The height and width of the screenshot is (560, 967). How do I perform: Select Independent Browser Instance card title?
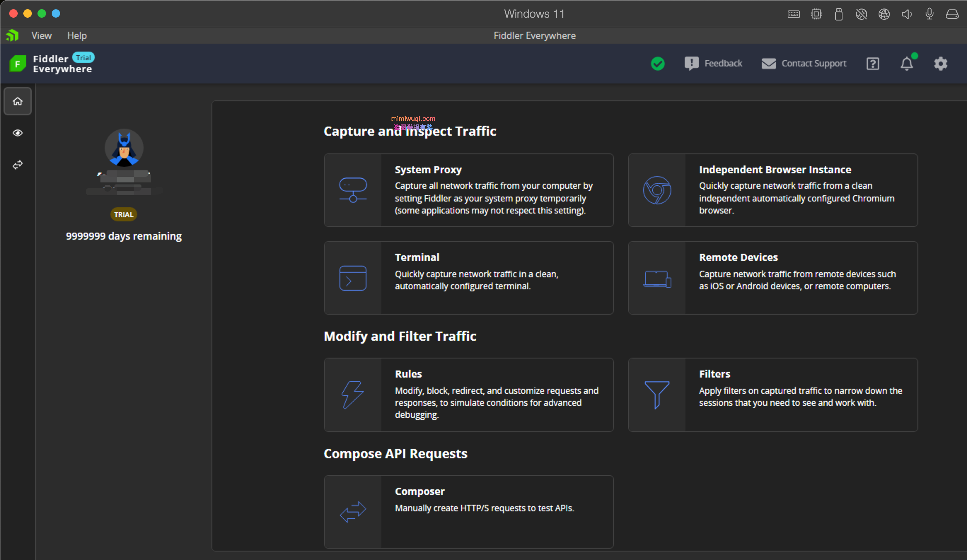tap(775, 170)
